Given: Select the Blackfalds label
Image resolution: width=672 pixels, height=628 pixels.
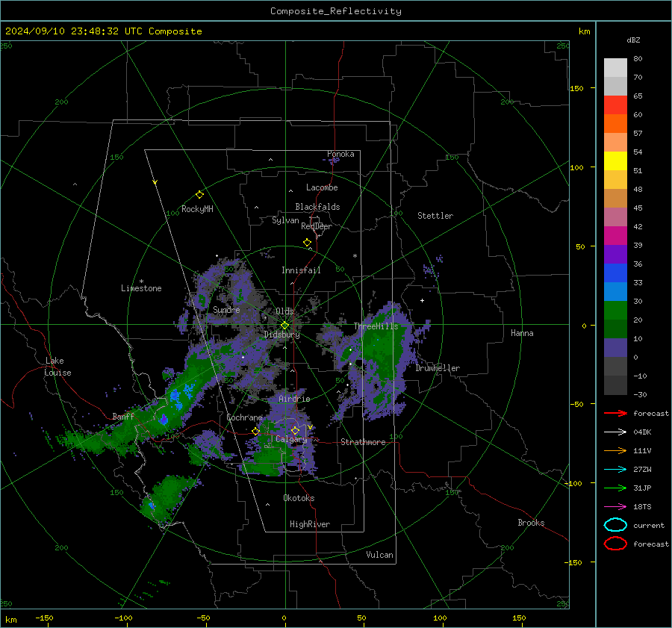Looking at the screenshot, I should point(317,207).
